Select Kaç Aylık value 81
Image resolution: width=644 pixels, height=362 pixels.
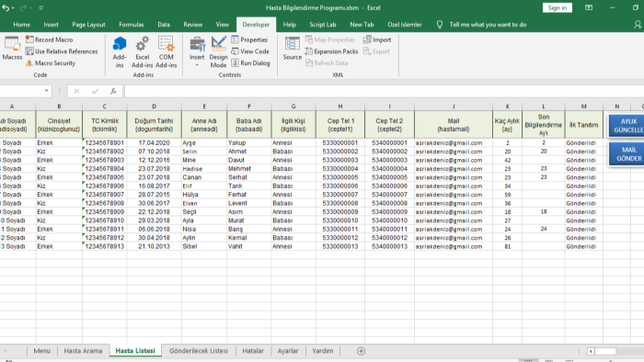[x=508, y=246]
